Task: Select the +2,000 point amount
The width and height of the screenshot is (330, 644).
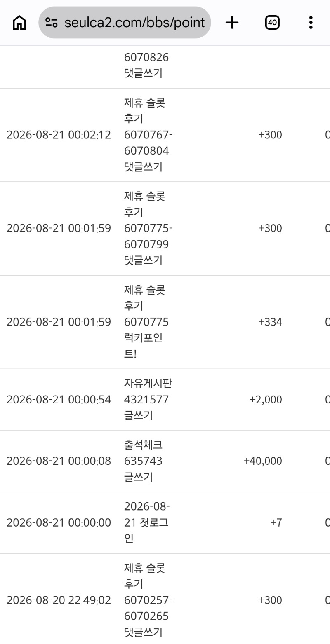Action: [x=266, y=400]
